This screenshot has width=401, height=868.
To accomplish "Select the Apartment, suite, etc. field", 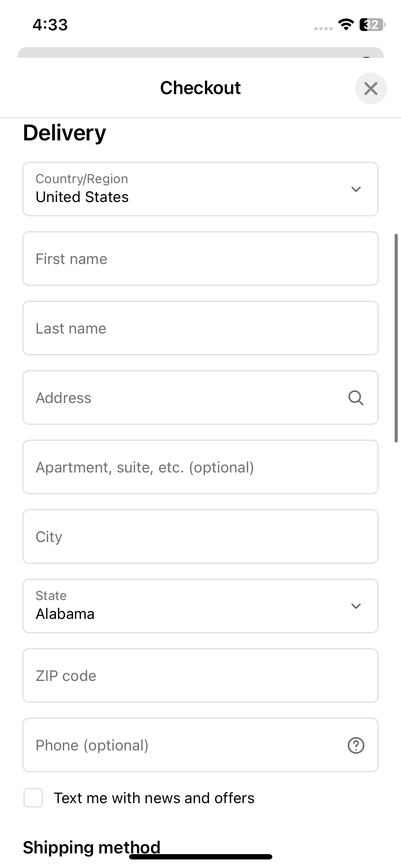I will (x=200, y=467).
